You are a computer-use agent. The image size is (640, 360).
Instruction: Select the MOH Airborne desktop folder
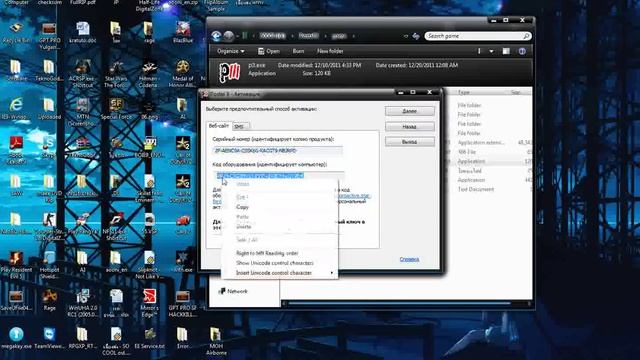pyautogui.click(x=216, y=340)
